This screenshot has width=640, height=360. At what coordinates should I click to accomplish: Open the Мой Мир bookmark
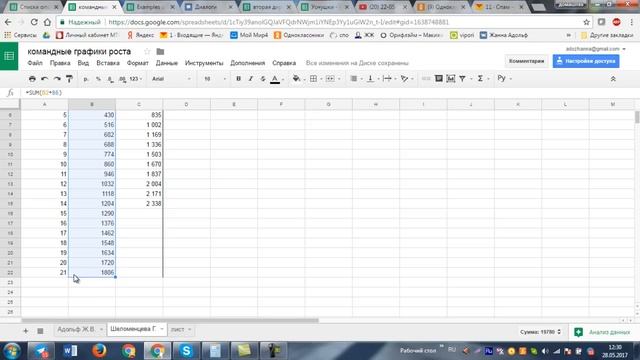pyautogui.click(x=249, y=35)
